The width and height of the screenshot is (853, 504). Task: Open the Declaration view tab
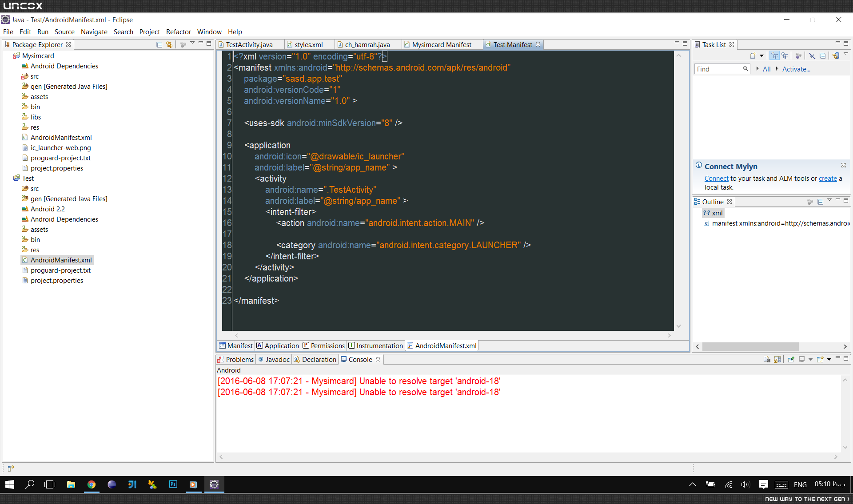[x=315, y=359]
